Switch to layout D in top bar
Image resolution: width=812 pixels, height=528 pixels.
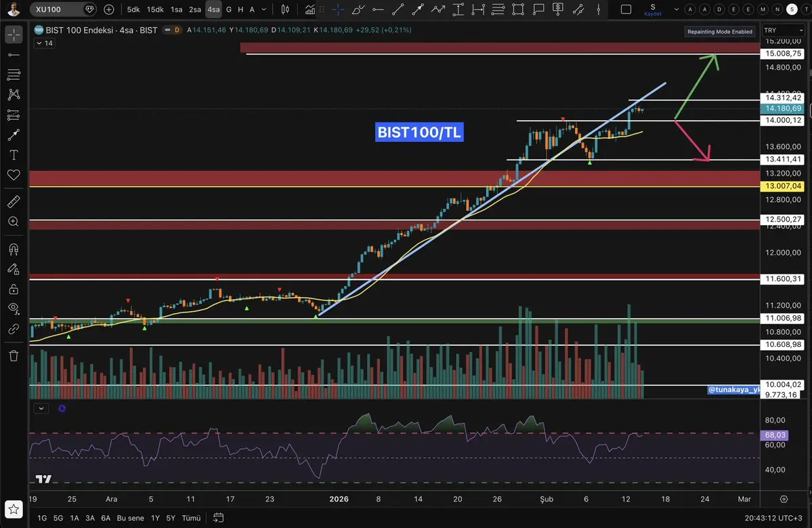tap(719, 9)
